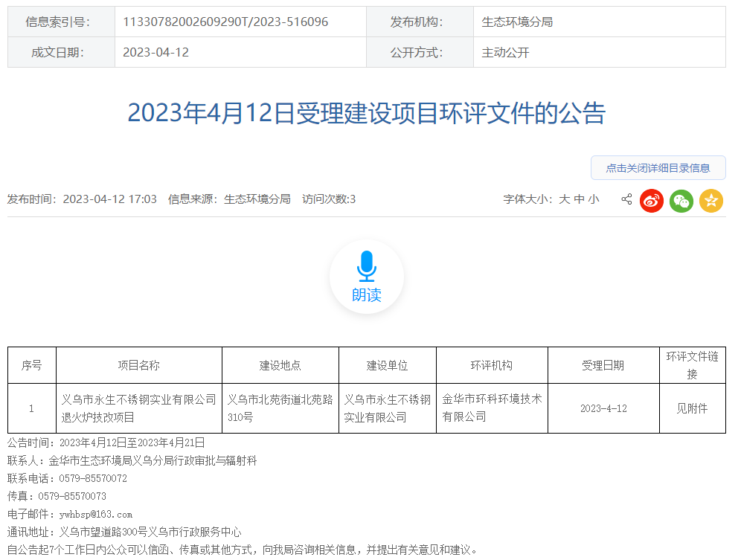Click the share icon beside font size
Viewport: 741px width, 560px height.
click(x=626, y=199)
